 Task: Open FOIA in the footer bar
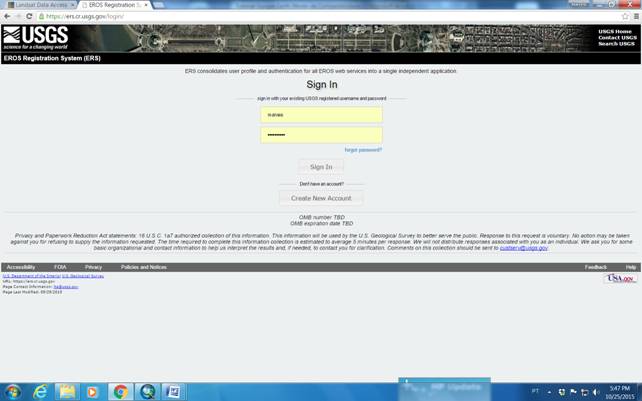tap(60, 267)
